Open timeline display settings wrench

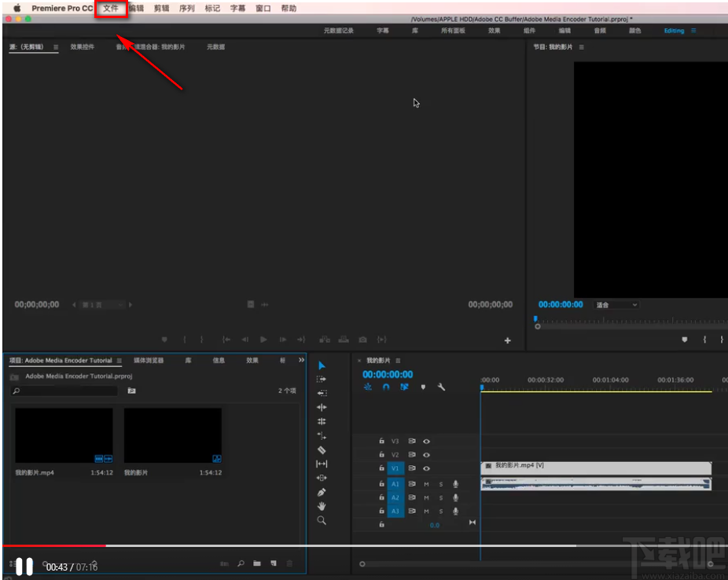[441, 387]
